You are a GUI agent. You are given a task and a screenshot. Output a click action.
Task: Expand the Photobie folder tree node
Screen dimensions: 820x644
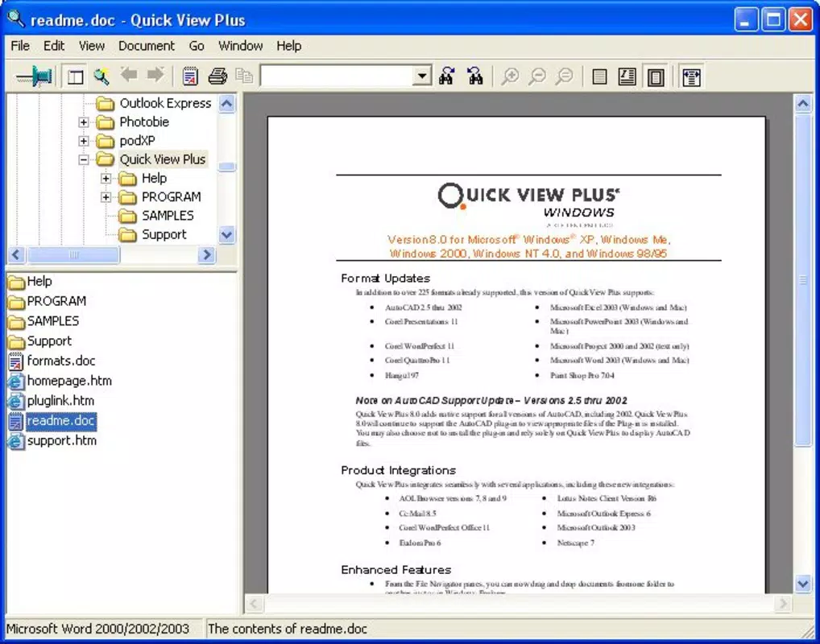[x=84, y=122]
